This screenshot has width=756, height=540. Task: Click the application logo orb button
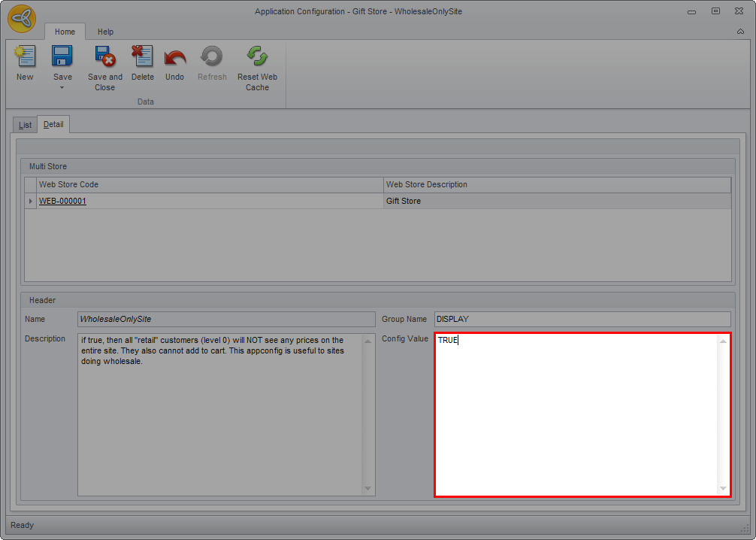click(22, 19)
